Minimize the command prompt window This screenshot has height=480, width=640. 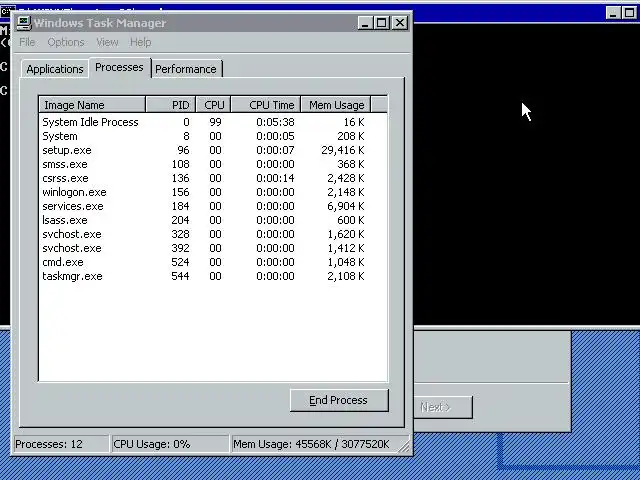pyautogui.click(x=613, y=12)
